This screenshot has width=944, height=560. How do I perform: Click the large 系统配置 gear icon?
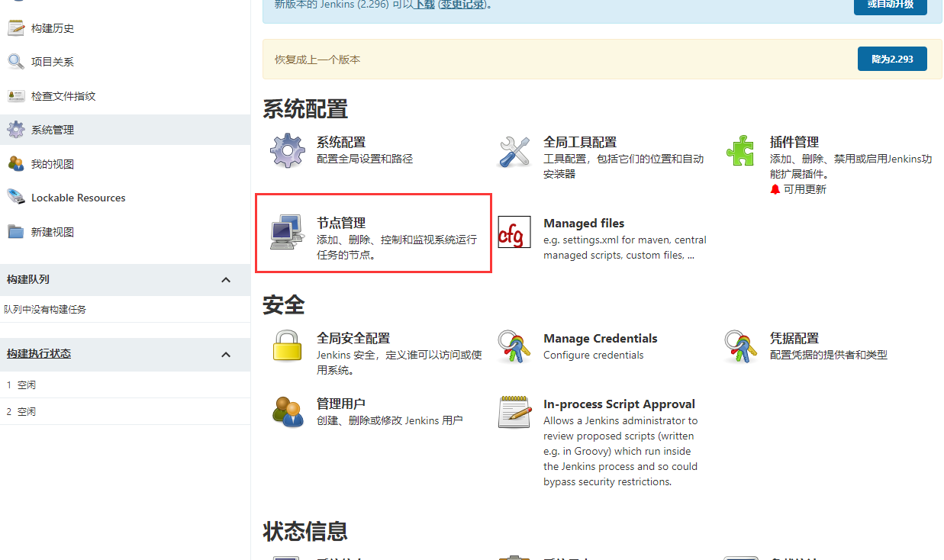tap(288, 151)
